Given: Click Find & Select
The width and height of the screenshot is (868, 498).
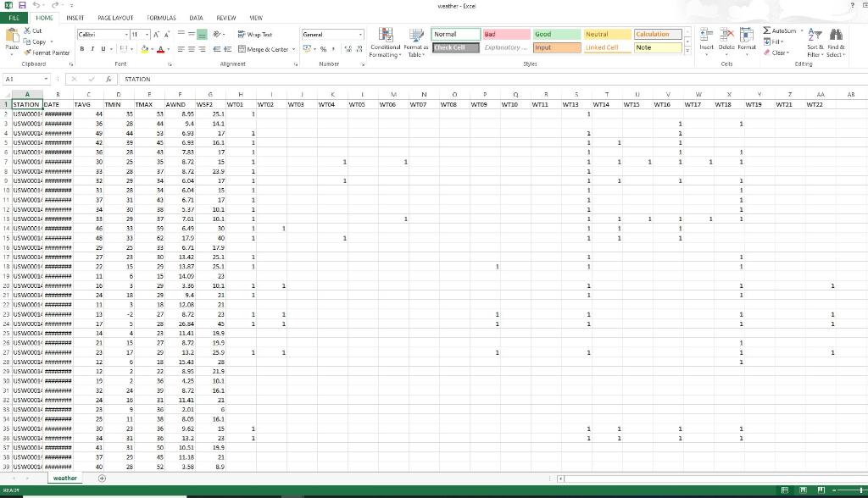Looking at the screenshot, I should [836, 41].
